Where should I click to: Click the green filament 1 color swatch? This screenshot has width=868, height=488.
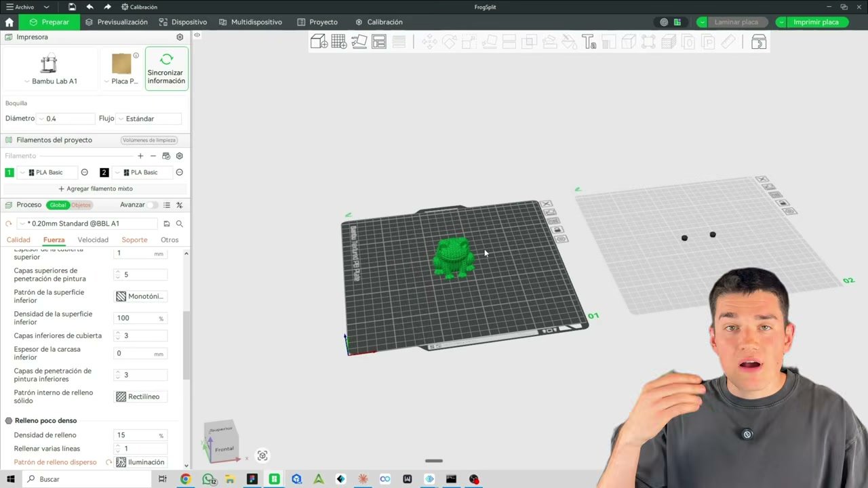[9, 172]
